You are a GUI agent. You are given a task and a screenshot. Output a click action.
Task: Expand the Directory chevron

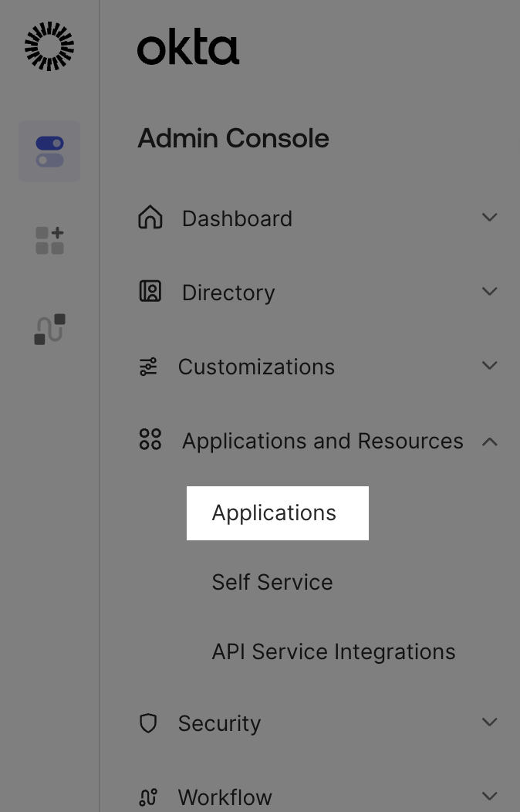pyautogui.click(x=489, y=291)
